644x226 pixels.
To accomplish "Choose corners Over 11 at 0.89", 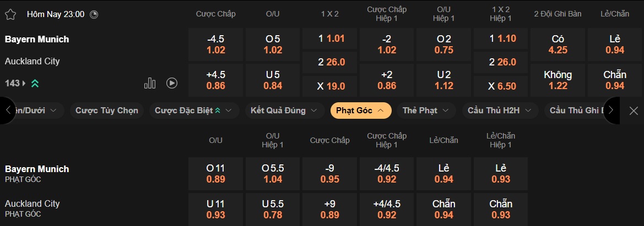I will tap(216, 174).
